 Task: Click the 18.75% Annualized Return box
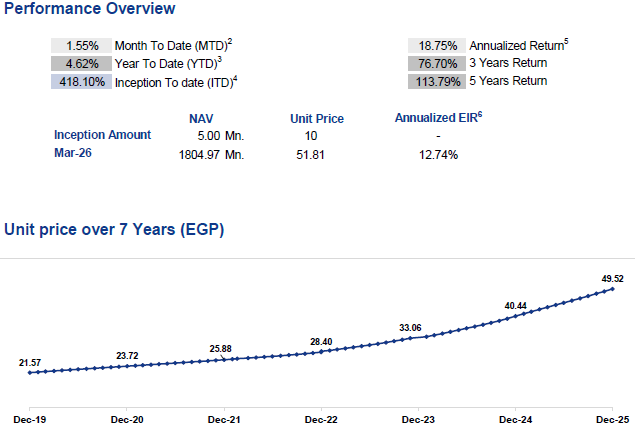437,45
